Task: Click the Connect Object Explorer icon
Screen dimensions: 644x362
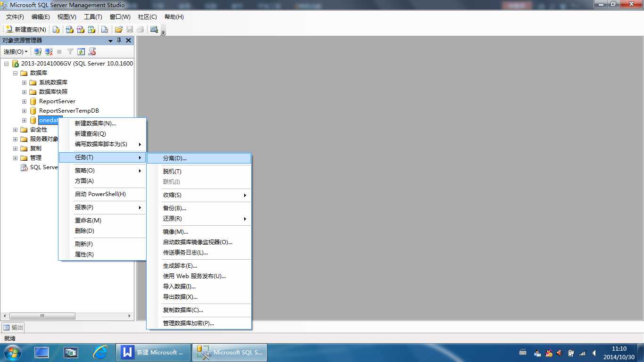Action: [38, 51]
